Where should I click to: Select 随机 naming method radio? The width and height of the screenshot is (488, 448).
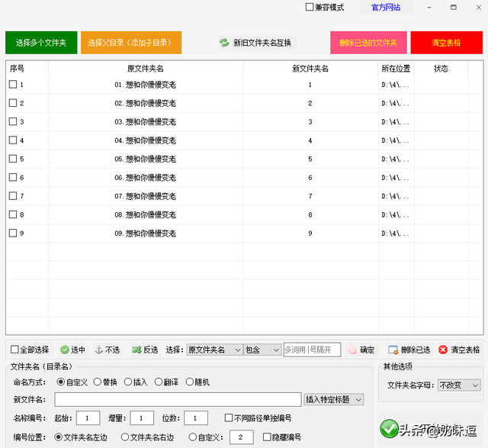pos(190,382)
